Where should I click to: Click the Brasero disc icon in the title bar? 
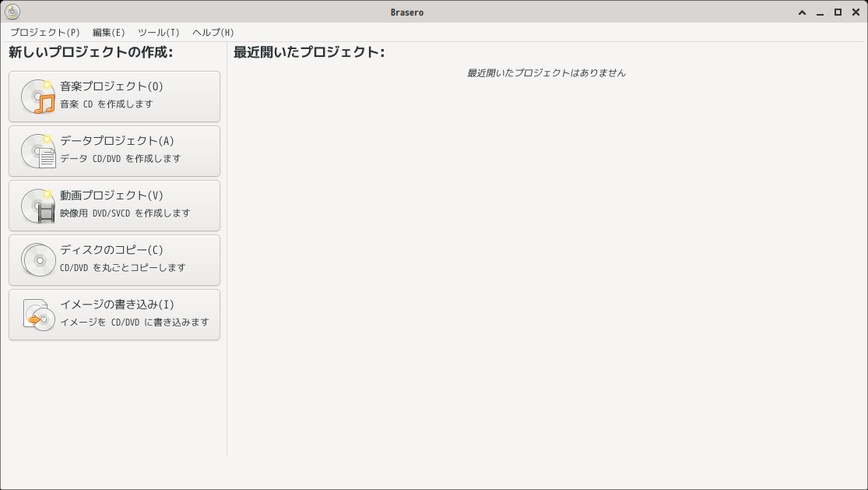pyautogui.click(x=12, y=12)
